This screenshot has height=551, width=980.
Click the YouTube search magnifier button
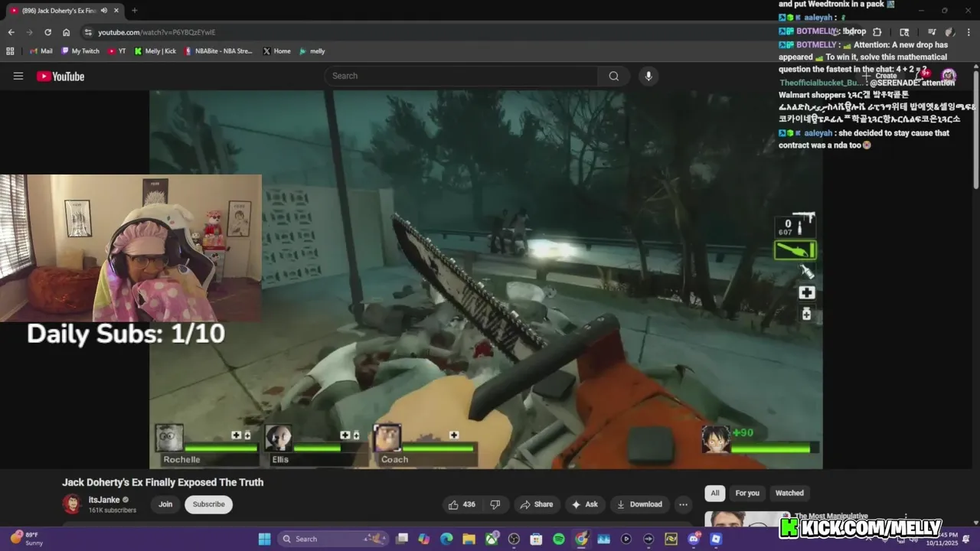[613, 76]
